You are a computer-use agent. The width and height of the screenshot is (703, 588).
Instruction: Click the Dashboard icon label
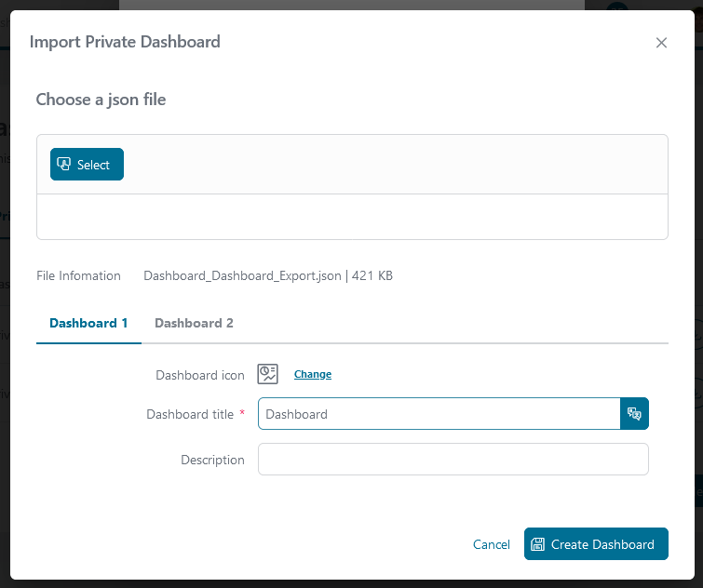click(200, 375)
